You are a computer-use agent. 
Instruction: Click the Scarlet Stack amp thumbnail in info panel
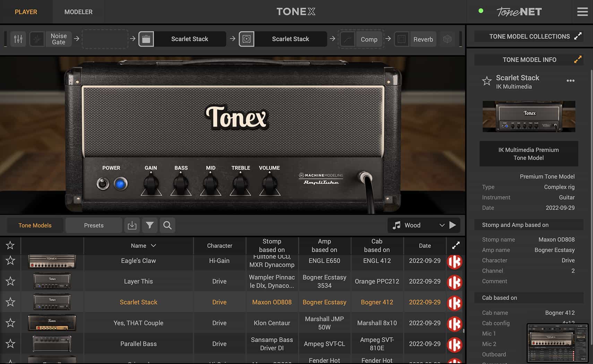point(529,116)
